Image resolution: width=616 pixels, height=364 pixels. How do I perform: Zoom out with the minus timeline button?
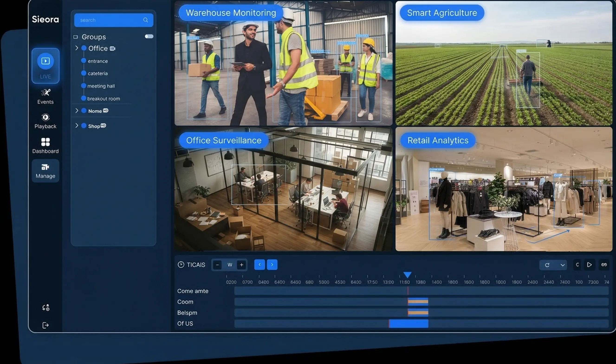pos(217,265)
